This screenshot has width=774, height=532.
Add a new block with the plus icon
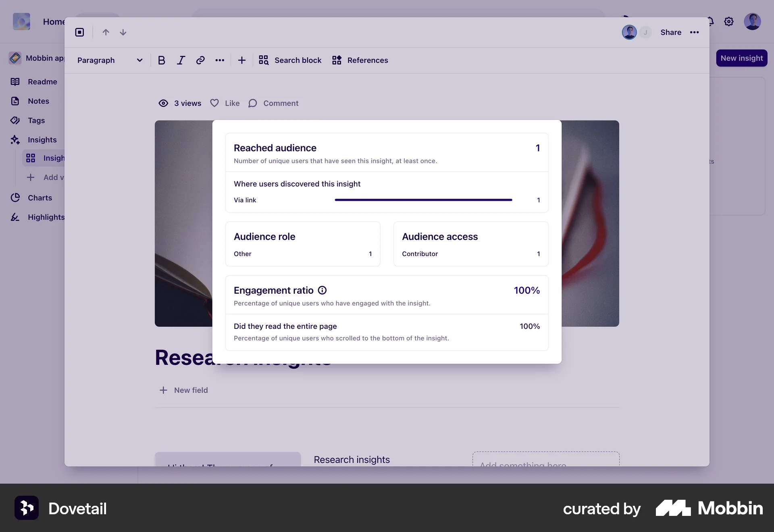coord(241,60)
